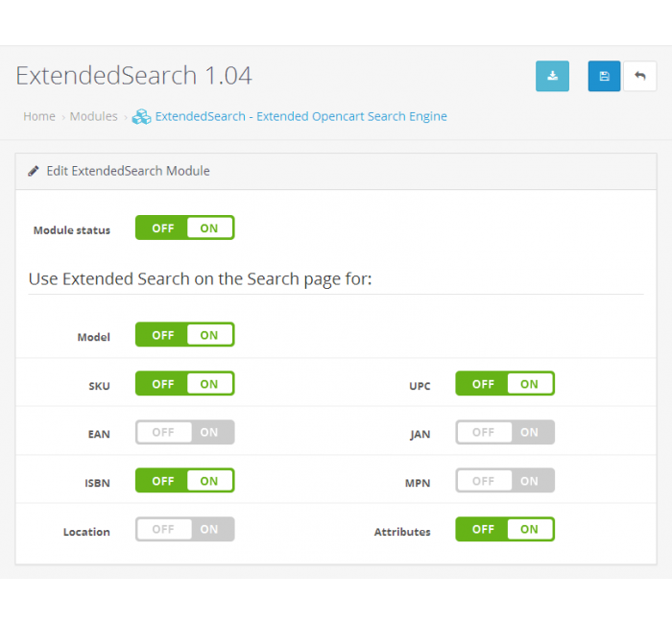Click the 'SKU' label

point(99,386)
